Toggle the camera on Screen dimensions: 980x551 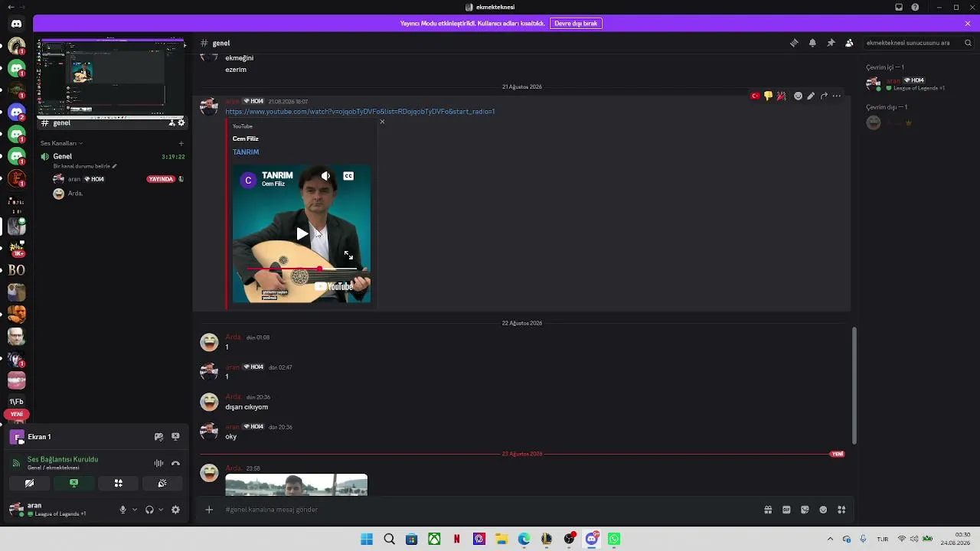pos(29,484)
